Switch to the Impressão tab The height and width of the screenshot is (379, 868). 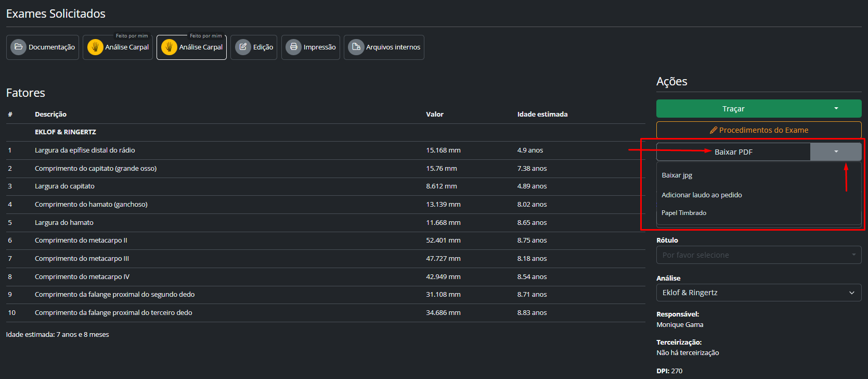click(x=310, y=47)
